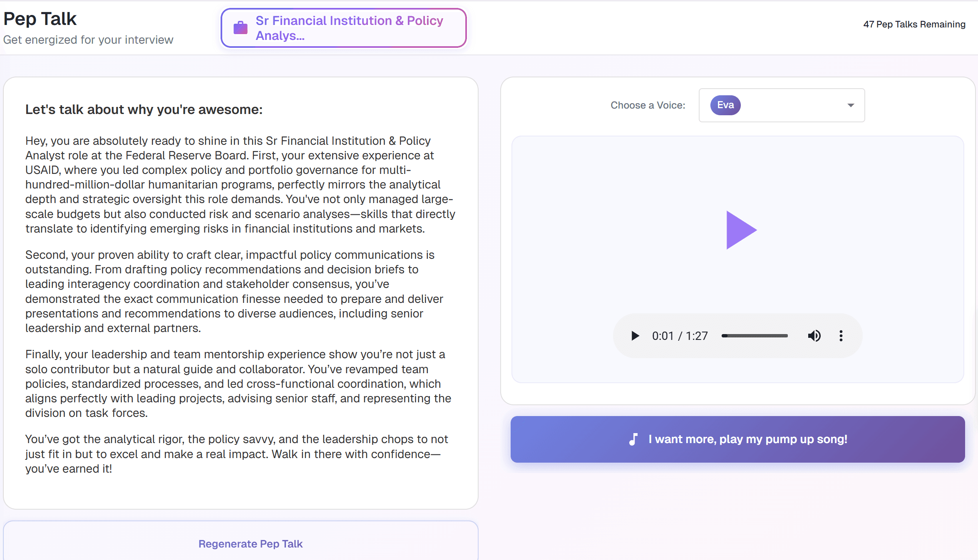Click the small play button in audio bar
This screenshot has height=560, width=978.
[x=635, y=336]
